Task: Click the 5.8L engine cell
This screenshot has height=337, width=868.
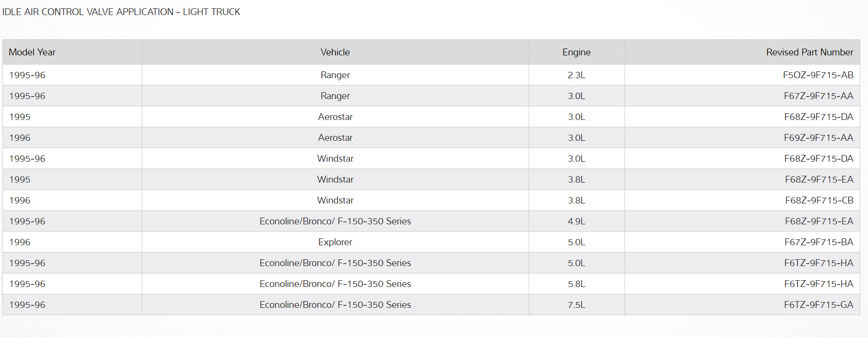Action: pos(576,284)
